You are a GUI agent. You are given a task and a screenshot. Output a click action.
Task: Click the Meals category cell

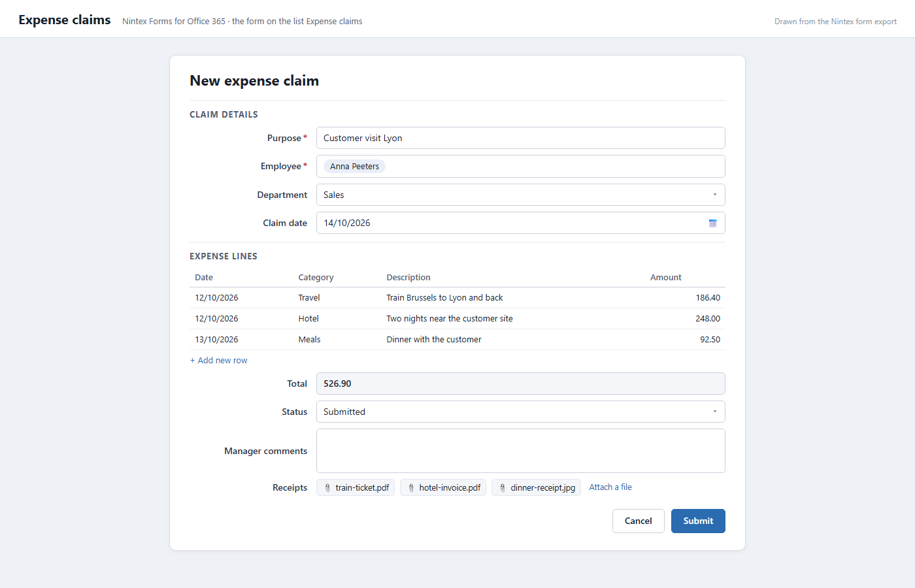coord(309,340)
